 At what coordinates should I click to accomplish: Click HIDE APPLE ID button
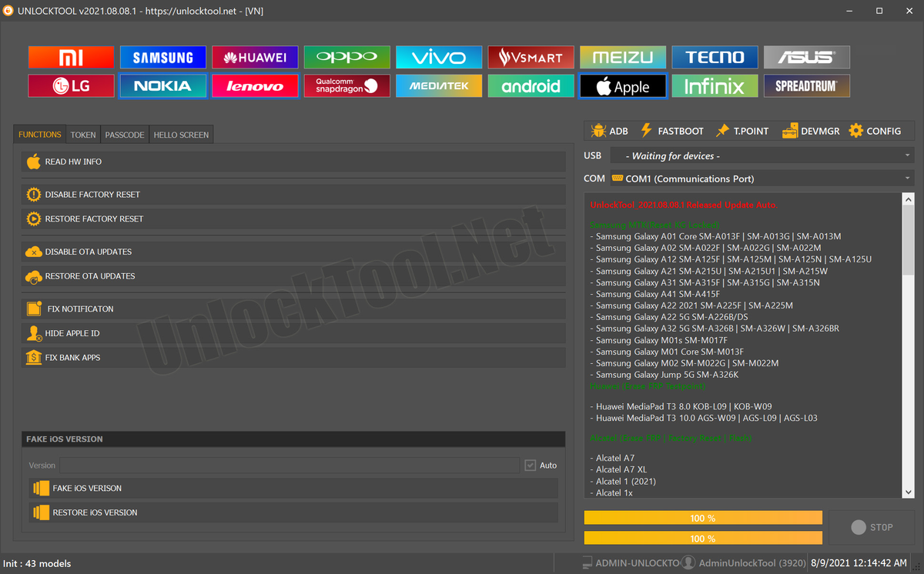tap(293, 333)
